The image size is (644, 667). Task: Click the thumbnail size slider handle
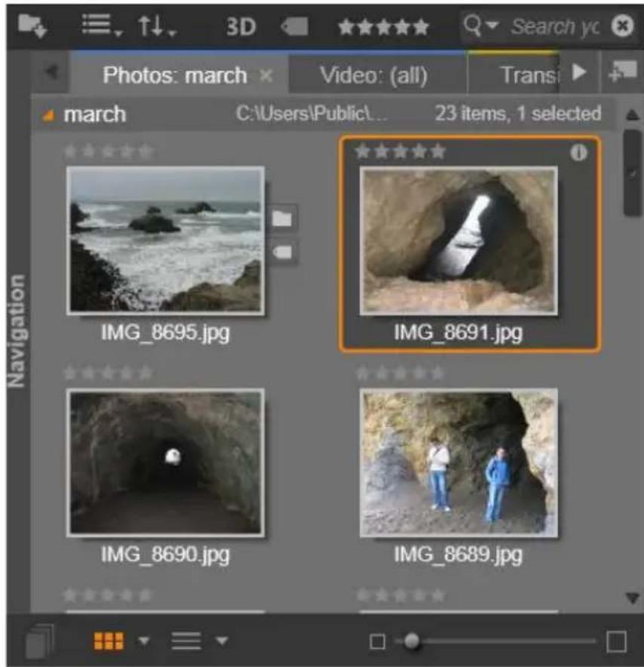pos(412,641)
